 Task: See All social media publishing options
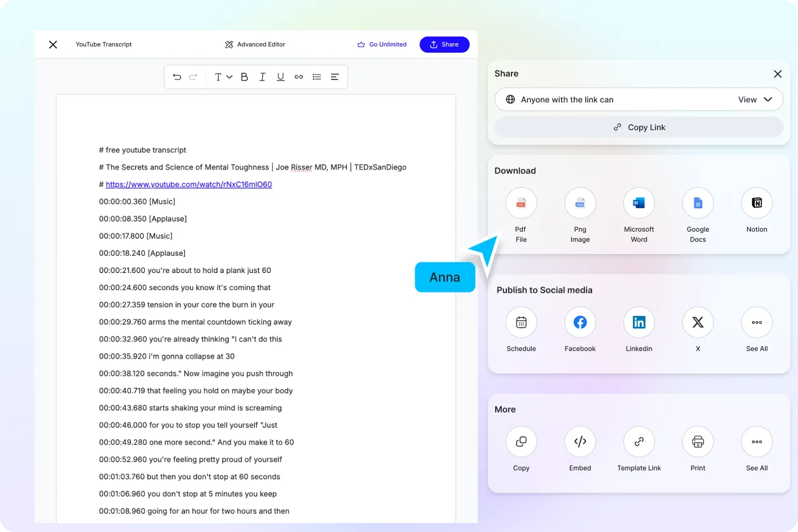[x=756, y=322]
